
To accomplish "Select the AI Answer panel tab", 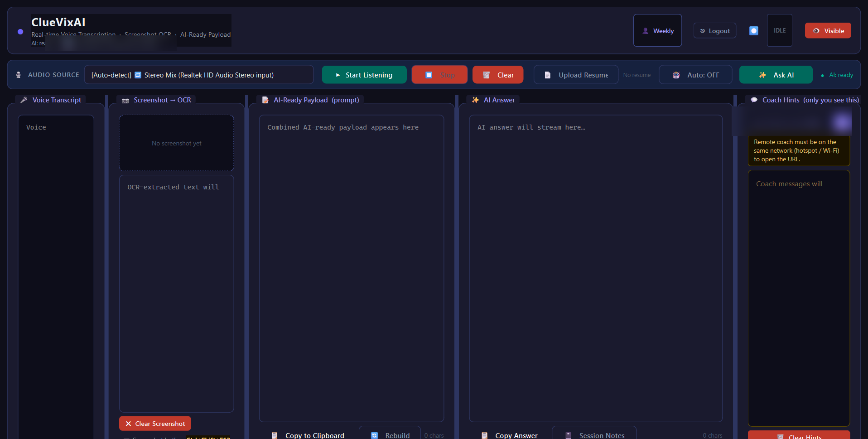I will 493,100.
